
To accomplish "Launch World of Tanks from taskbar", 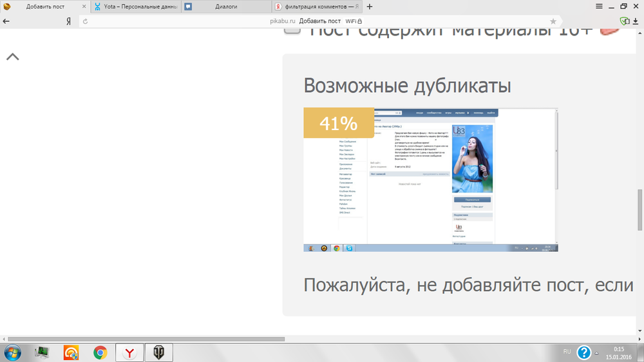I will pyautogui.click(x=158, y=352).
